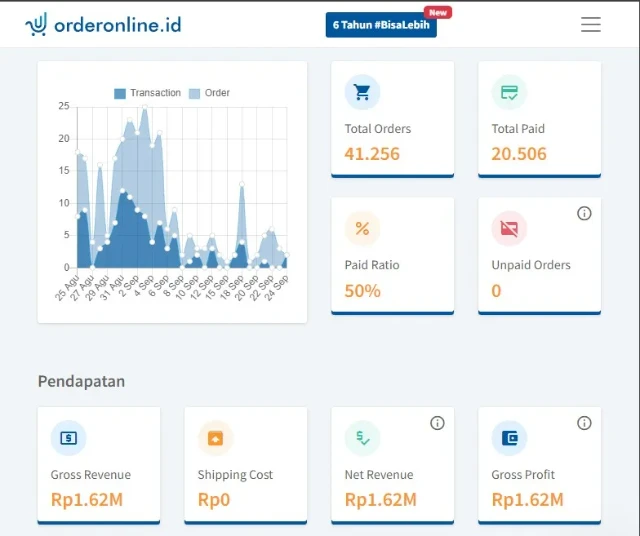640x536 pixels.
Task: Click the Total Orders value 41.256
Action: [372, 154]
